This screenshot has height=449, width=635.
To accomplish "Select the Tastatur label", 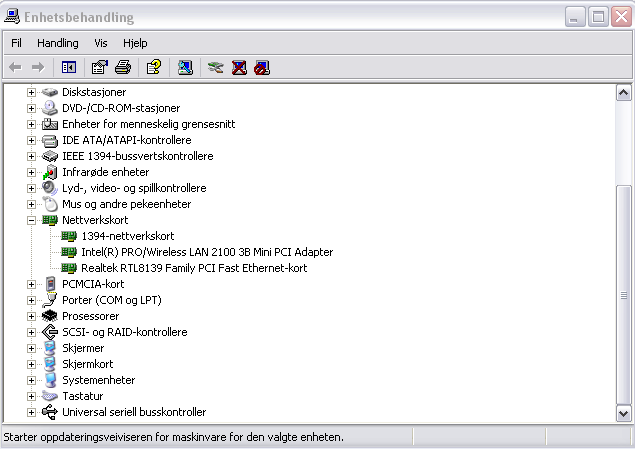I will click(83, 396).
